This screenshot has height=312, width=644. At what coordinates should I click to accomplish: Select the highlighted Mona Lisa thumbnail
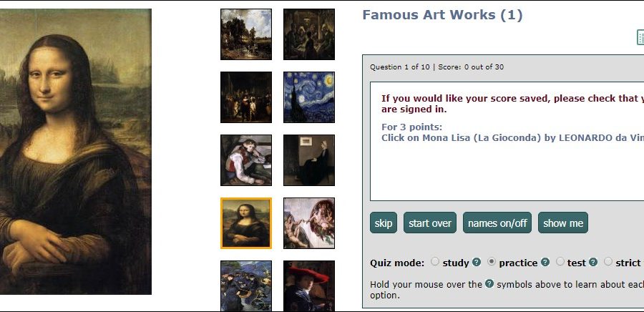pos(246,223)
